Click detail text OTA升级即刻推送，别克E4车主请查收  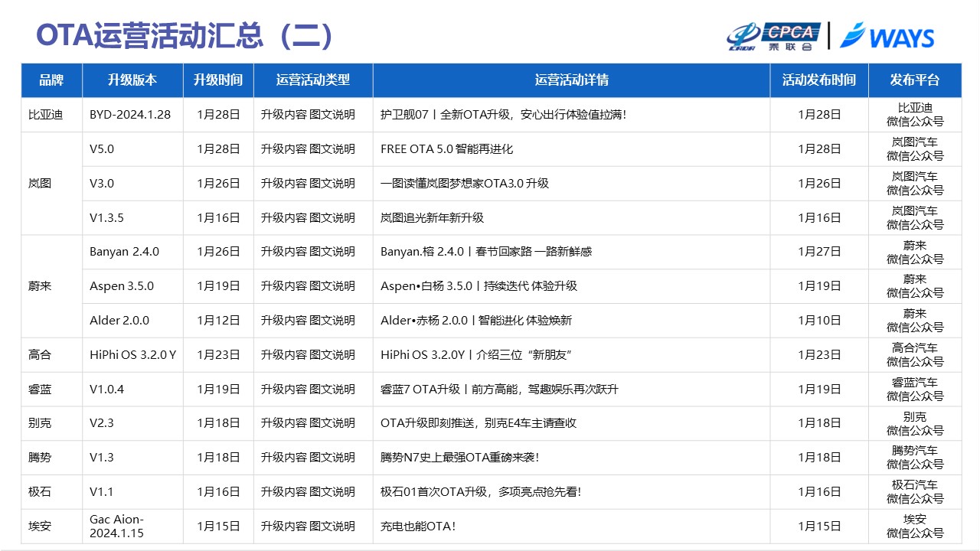coord(479,423)
